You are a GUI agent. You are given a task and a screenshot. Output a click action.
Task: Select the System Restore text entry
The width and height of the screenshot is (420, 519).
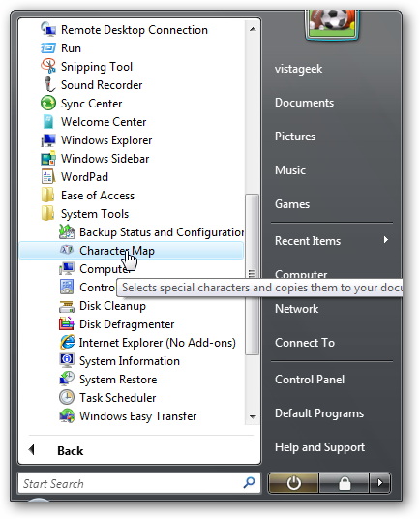pos(118,380)
